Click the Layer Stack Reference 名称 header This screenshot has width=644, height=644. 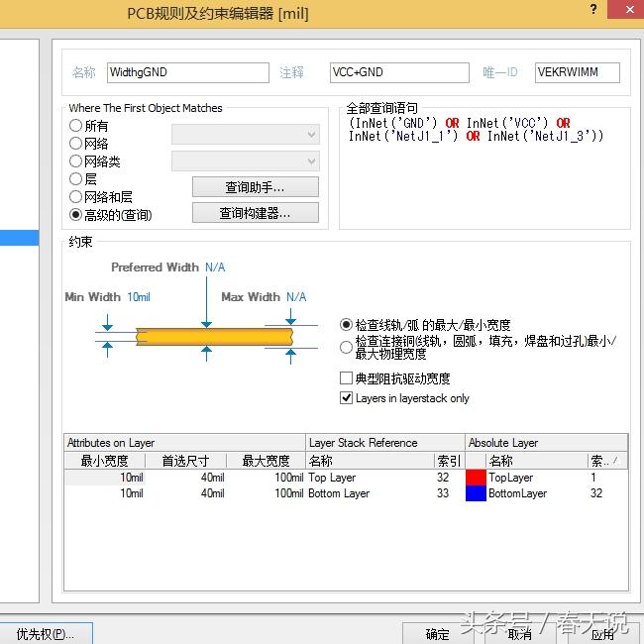[x=370, y=461]
